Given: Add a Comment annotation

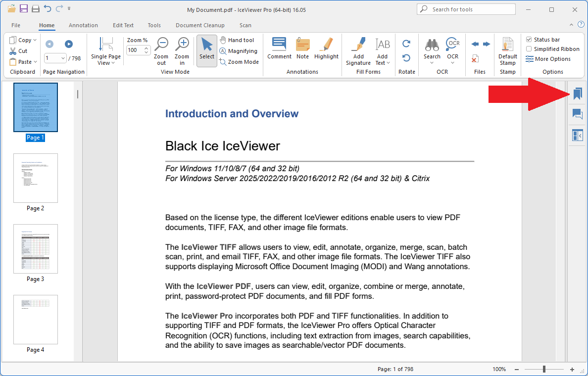Looking at the screenshot, I should [279, 48].
